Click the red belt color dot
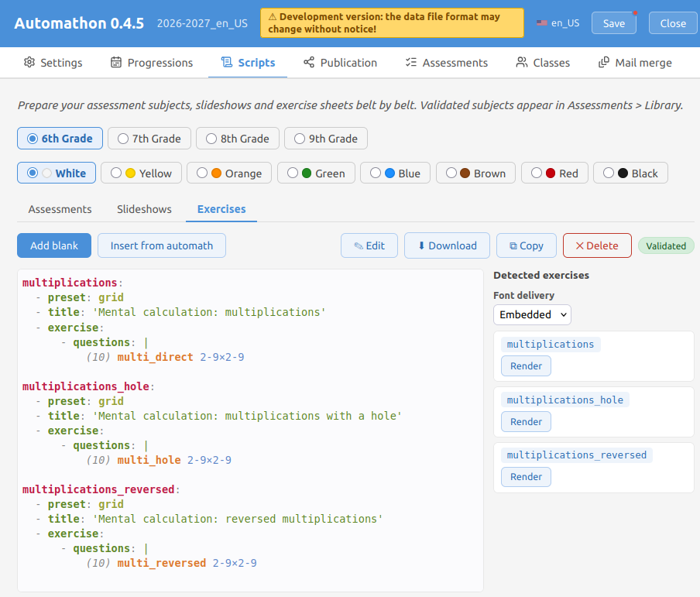Image resolution: width=700 pixels, height=597 pixels. (x=551, y=173)
